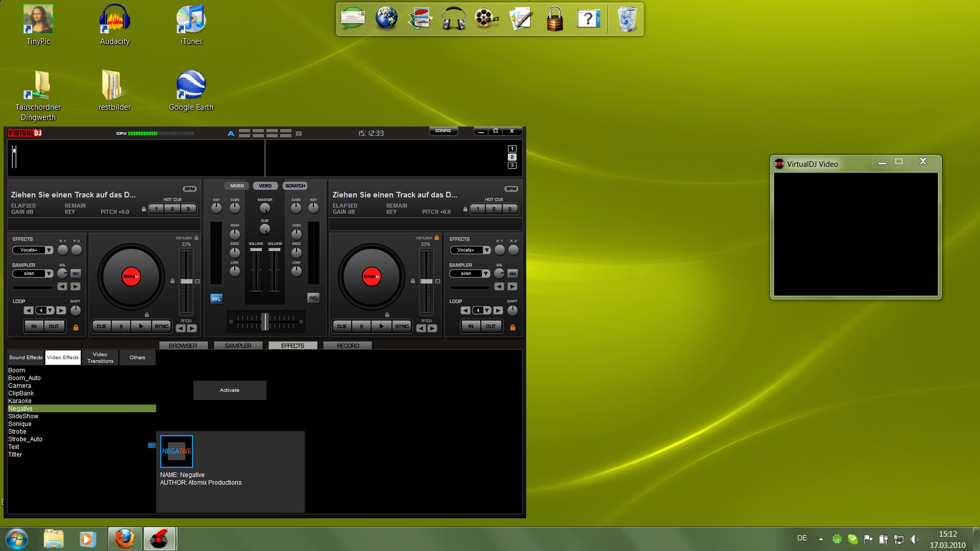980x551 pixels.
Task: Click left deck effect parameter P.1 knob
Action: [x=63, y=250]
